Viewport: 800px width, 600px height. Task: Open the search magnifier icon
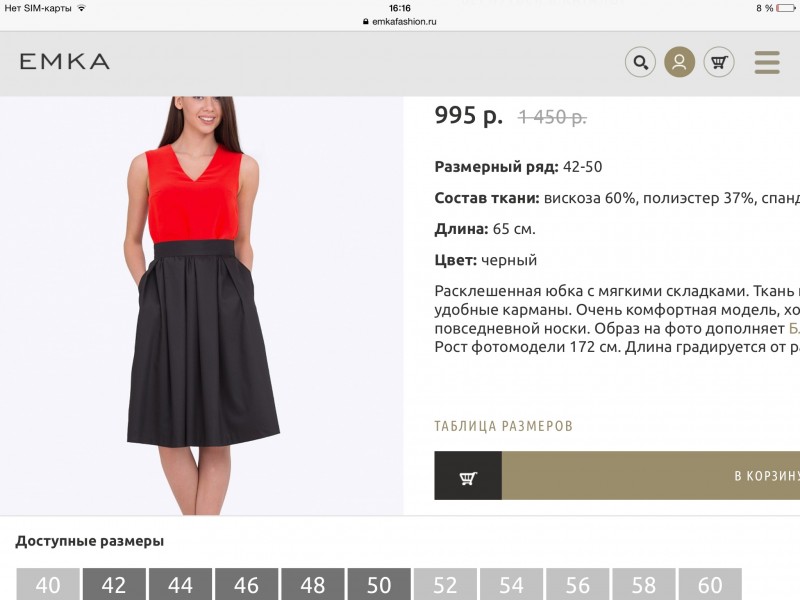click(x=640, y=62)
